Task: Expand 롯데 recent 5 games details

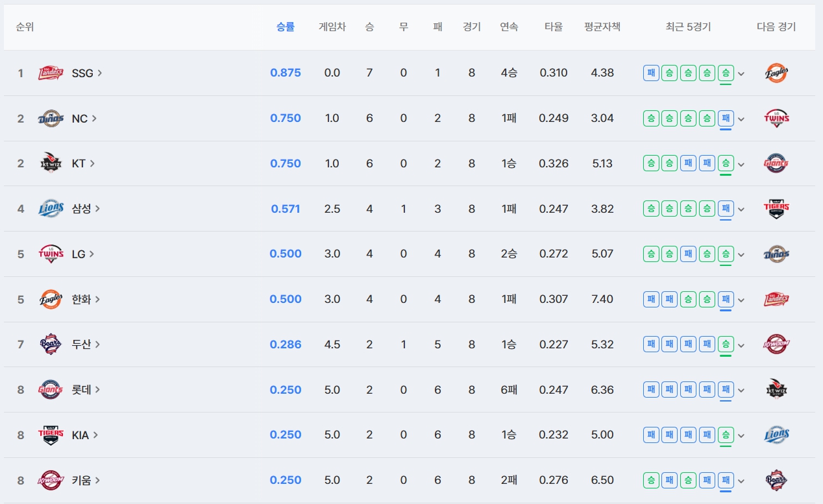Action: 741,390
